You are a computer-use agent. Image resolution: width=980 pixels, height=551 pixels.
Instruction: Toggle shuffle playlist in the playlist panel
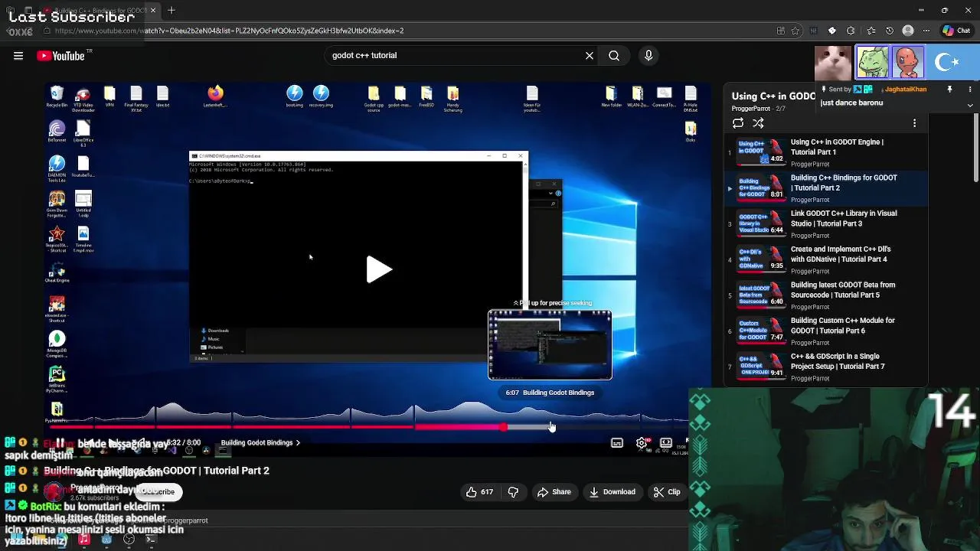[x=758, y=123]
